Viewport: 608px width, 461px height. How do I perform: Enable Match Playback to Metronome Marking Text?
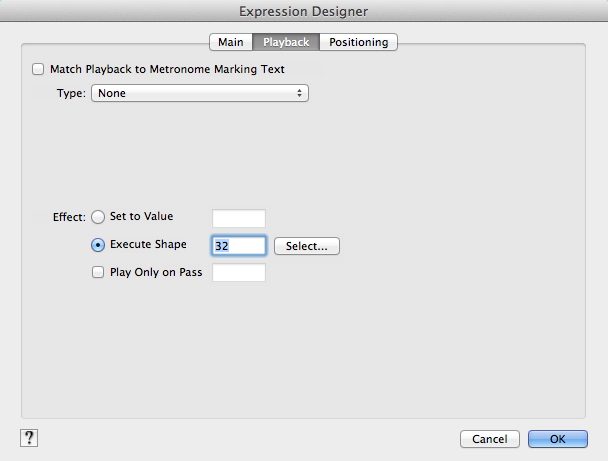tap(39, 70)
